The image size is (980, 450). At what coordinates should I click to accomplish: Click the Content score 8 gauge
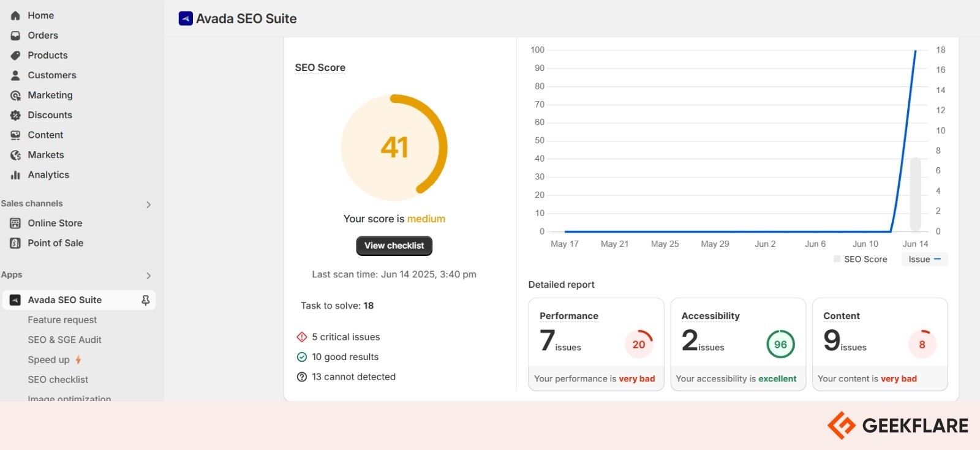[x=922, y=344]
